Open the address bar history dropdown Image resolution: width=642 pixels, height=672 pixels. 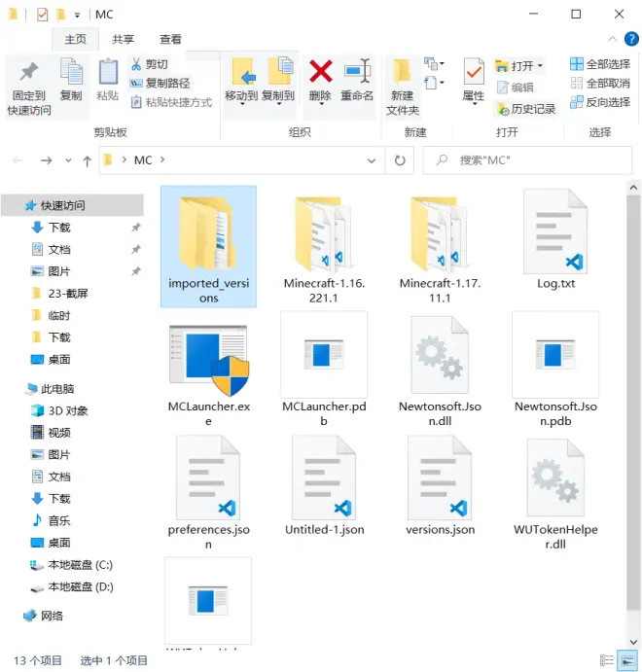372,160
